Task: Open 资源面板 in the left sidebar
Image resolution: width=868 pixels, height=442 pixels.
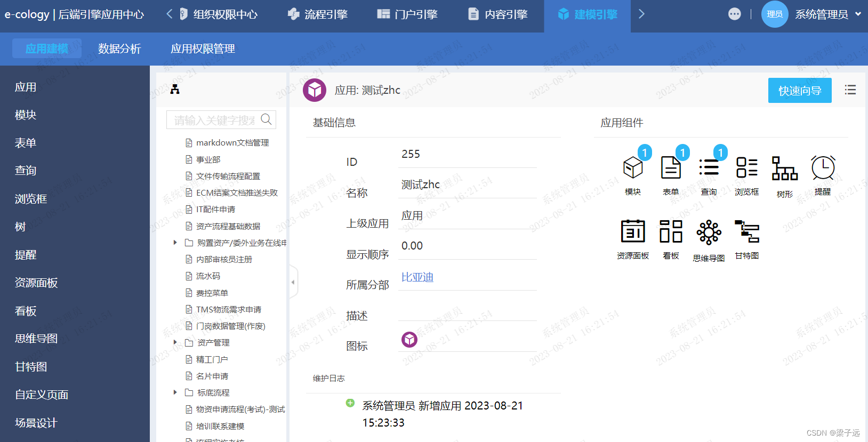Action: point(36,283)
